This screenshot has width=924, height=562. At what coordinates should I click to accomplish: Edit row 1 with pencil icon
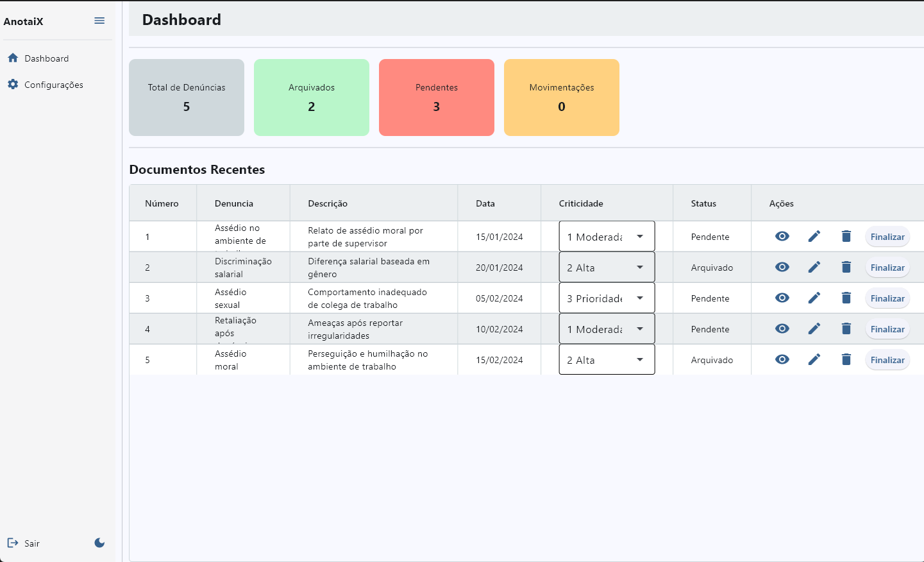[x=814, y=236]
